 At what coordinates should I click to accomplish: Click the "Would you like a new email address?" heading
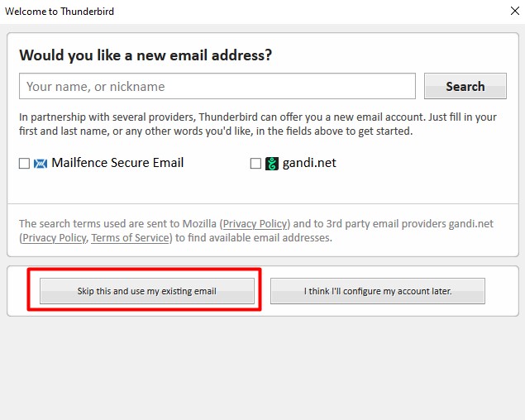click(x=146, y=55)
